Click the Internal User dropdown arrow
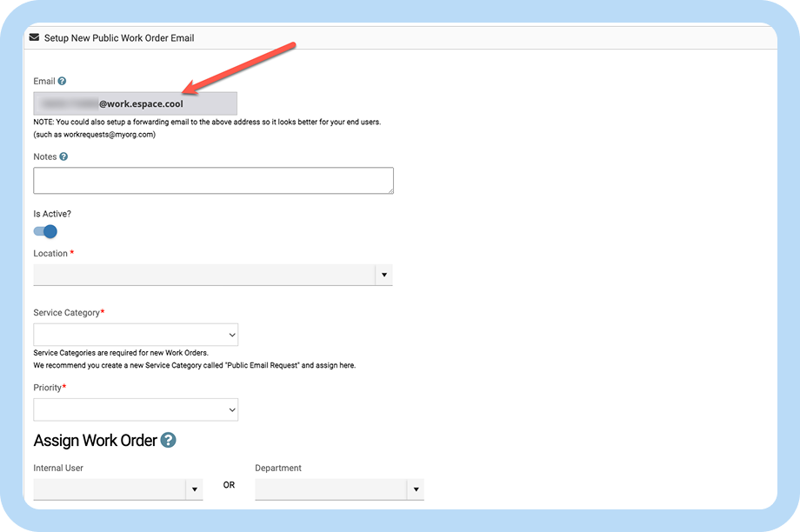 (194, 489)
